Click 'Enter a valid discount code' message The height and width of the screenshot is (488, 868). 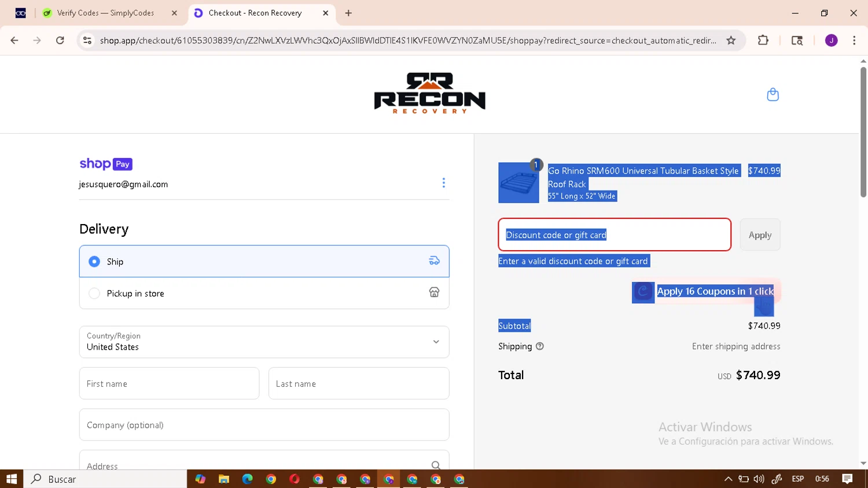[573, 261]
